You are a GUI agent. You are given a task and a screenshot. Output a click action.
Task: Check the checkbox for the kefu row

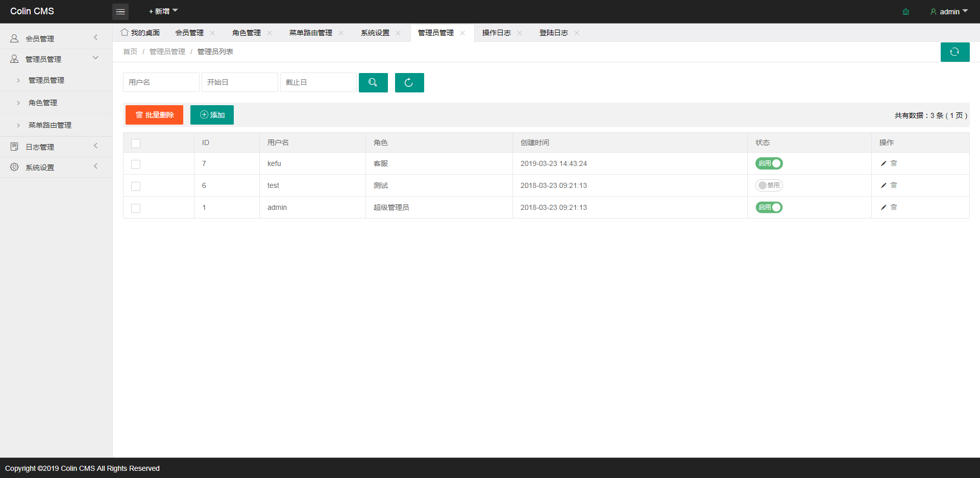pyautogui.click(x=136, y=164)
